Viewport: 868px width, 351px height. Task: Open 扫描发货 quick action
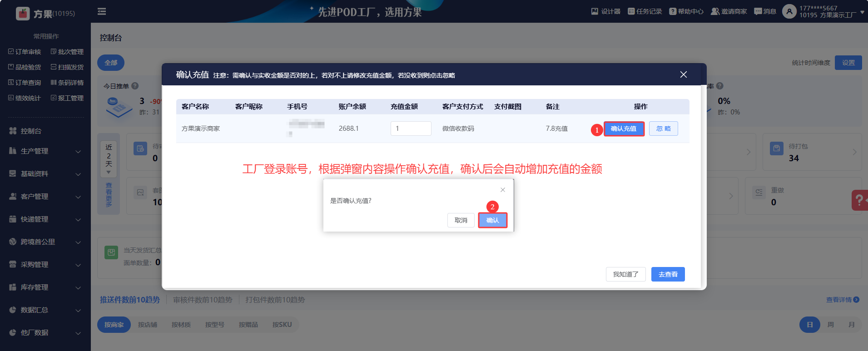coord(67,67)
